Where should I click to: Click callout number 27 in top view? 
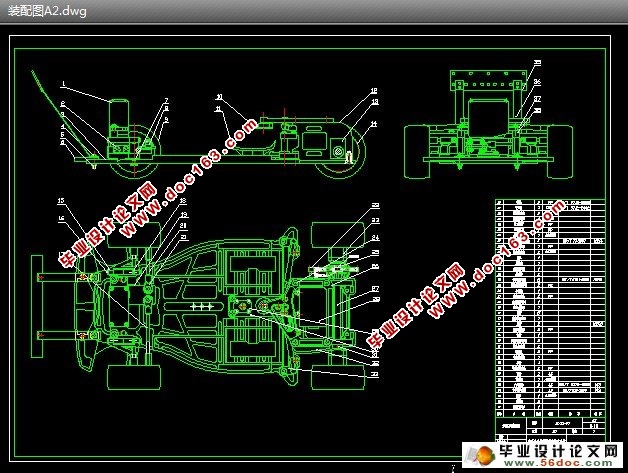[375, 288]
